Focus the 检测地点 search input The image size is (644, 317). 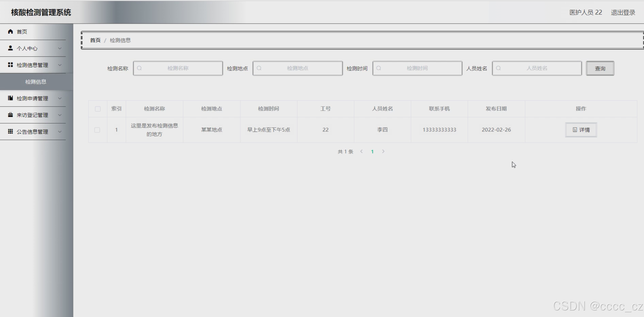[297, 68]
